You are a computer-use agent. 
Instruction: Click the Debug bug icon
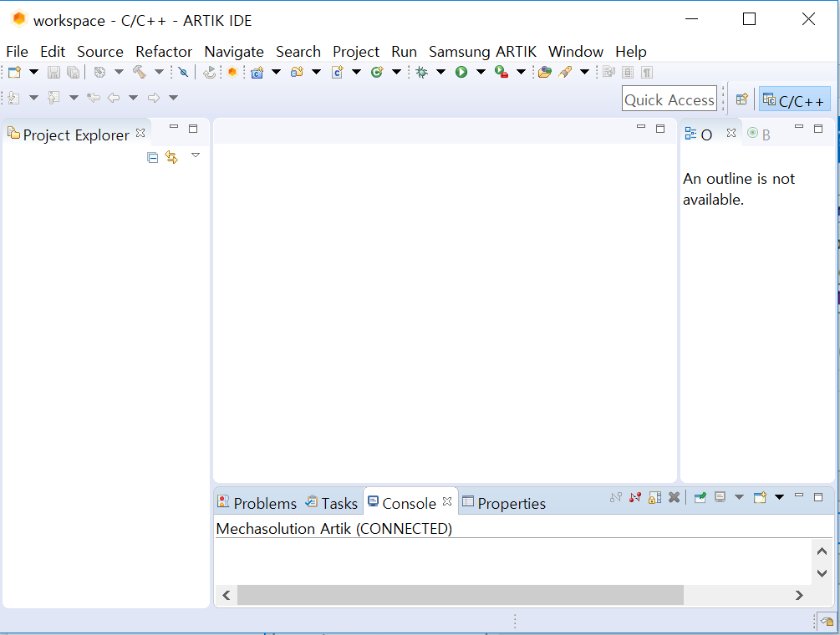[x=421, y=72]
